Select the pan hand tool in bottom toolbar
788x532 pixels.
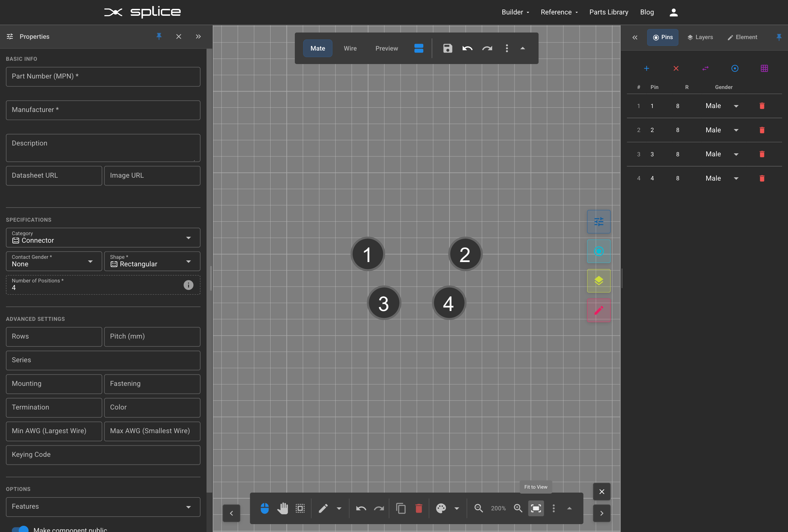[283, 508]
